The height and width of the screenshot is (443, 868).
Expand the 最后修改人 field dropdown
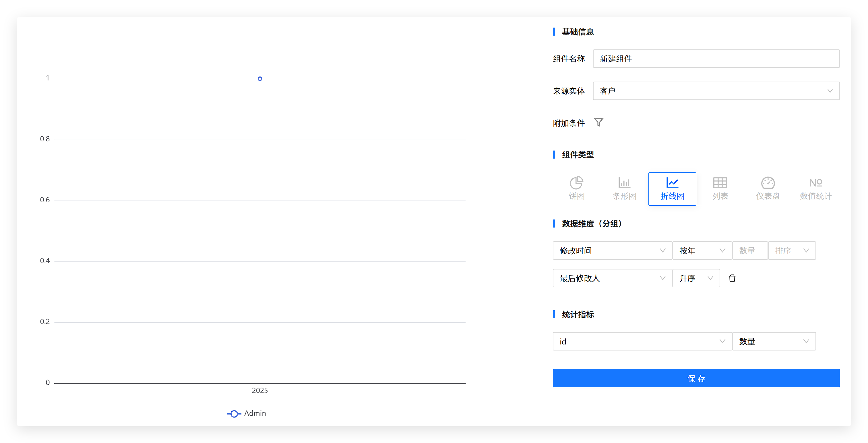(612, 278)
